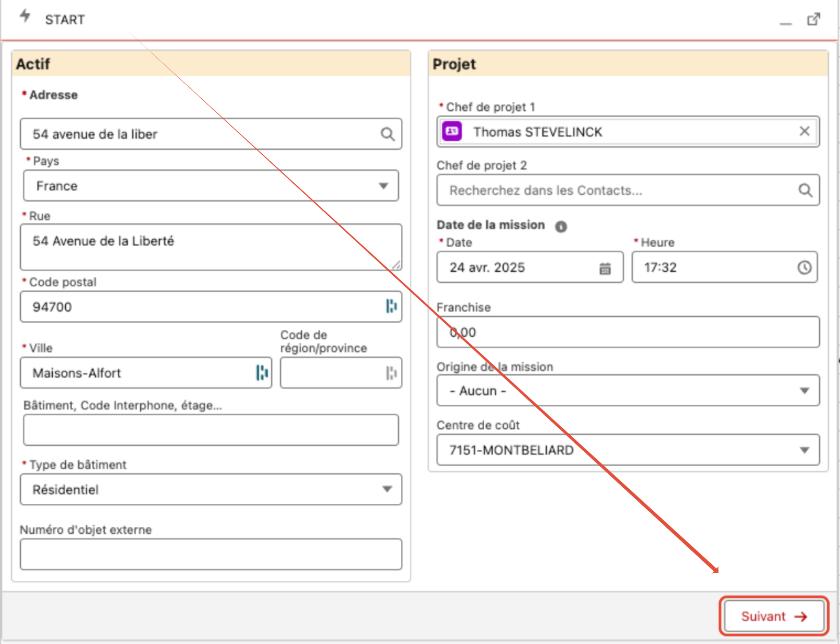The image size is (840, 644).
Task: Click Suivant button to continue
Action: [x=774, y=616]
